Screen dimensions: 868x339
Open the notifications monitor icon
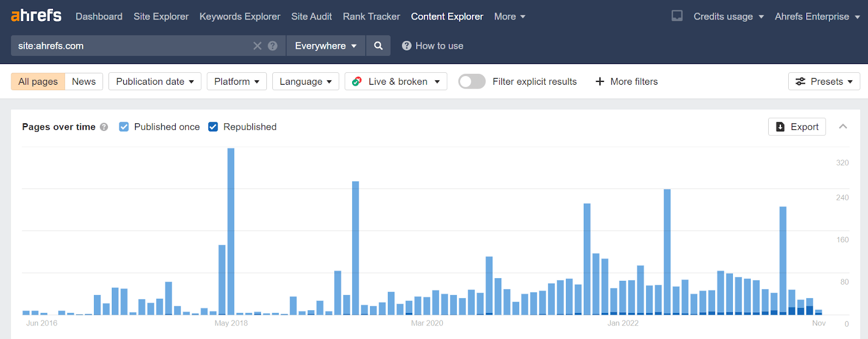677,16
